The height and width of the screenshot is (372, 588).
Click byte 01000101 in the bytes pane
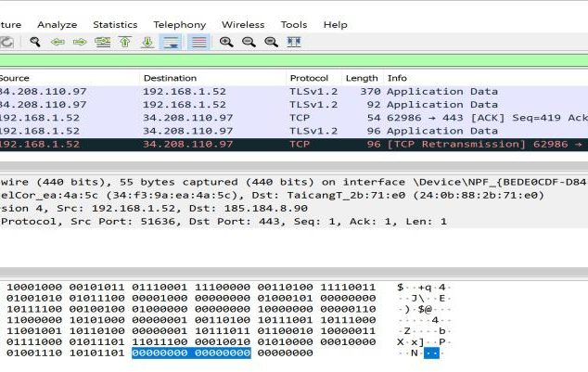tap(285, 298)
